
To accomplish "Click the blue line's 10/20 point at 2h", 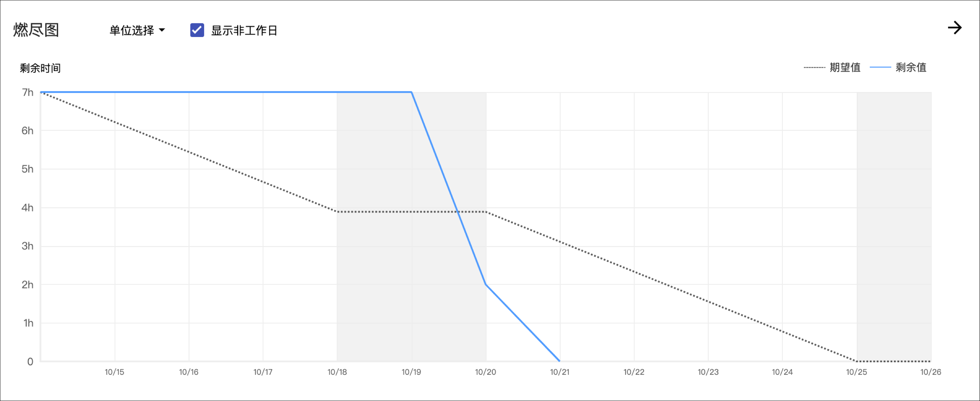I will [486, 284].
